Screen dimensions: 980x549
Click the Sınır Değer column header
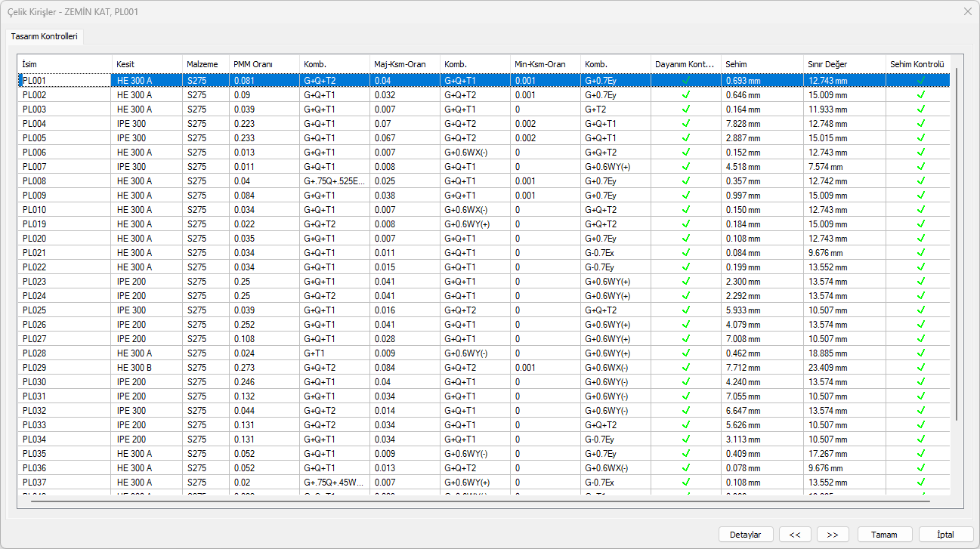(845, 64)
